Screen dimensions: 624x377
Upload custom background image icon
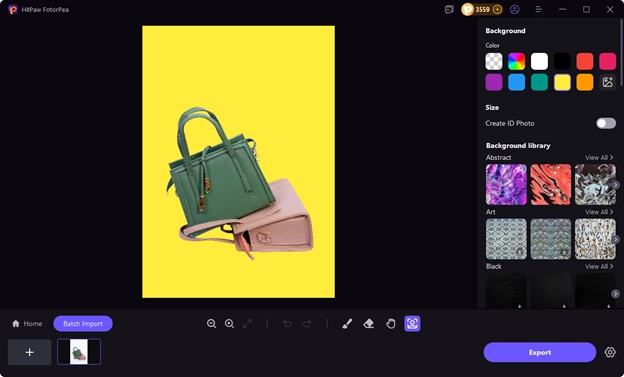point(608,82)
